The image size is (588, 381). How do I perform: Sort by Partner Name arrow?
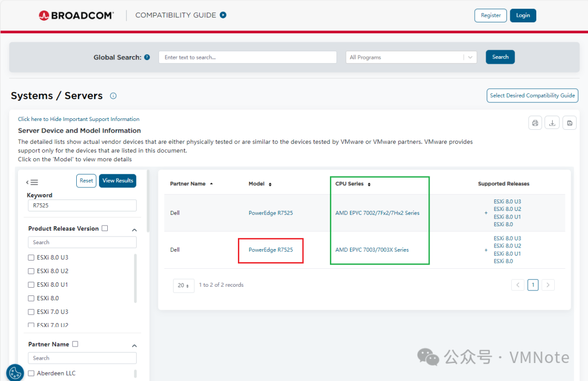pos(211,184)
